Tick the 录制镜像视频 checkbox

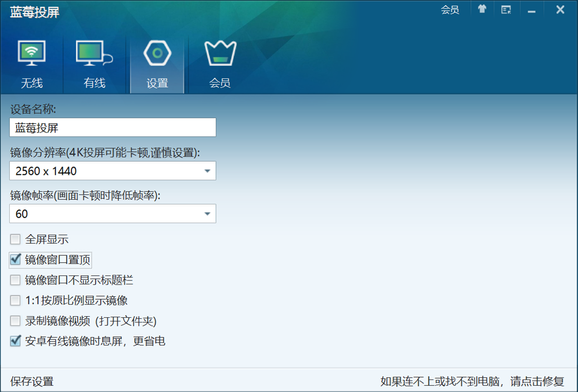15,321
